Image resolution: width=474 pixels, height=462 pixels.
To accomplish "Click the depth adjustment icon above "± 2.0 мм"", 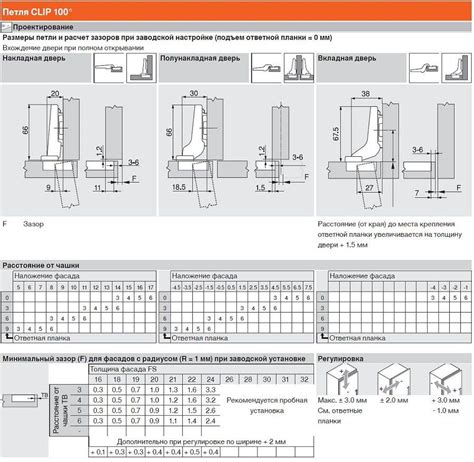I will point(393,380).
